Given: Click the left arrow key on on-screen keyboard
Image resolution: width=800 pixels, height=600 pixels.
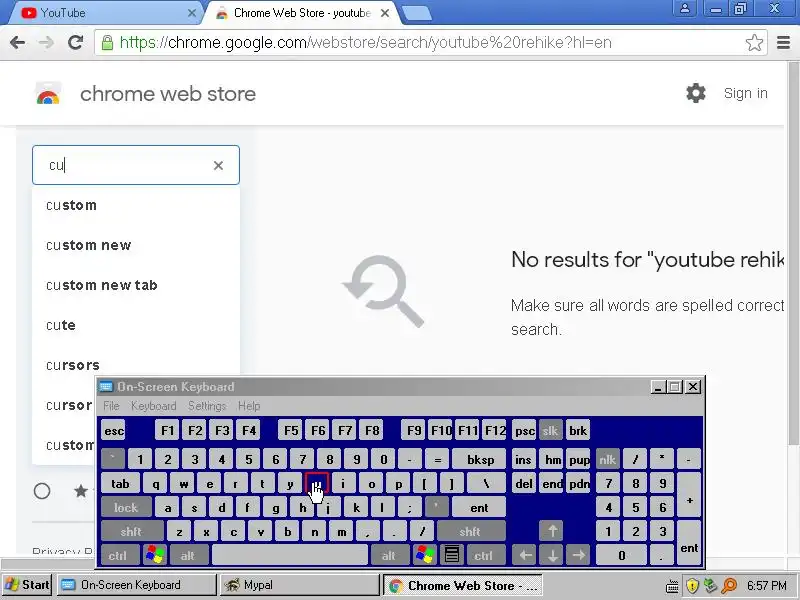Looking at the screenshot, I should click(525, 555).
